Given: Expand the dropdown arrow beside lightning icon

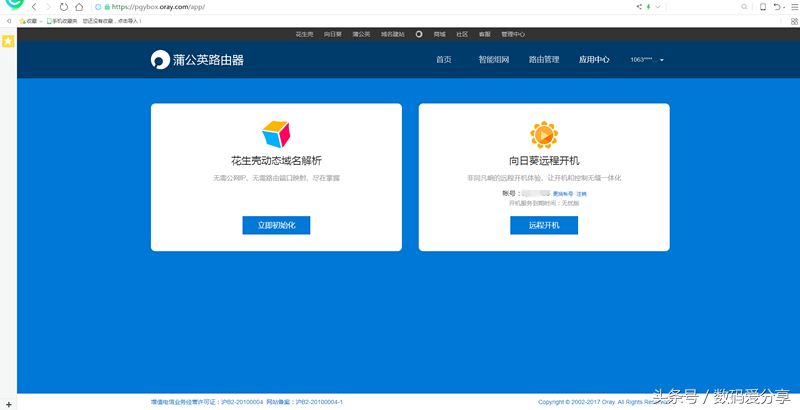Looking at the screenshot, I should [x=658, y=7].
